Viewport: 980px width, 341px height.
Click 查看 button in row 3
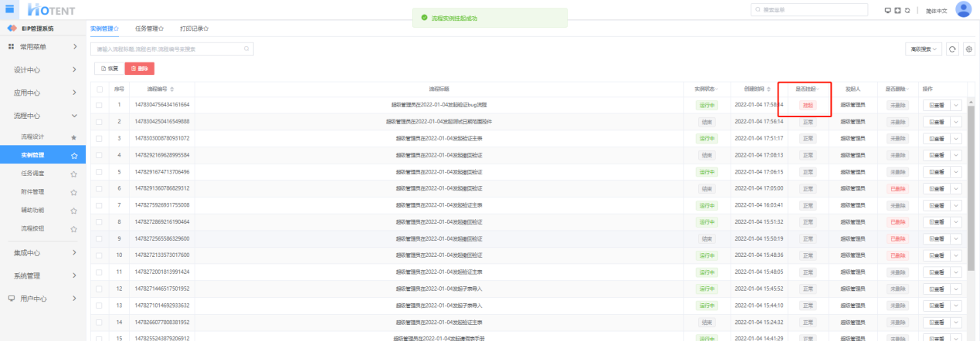(937, 138)
